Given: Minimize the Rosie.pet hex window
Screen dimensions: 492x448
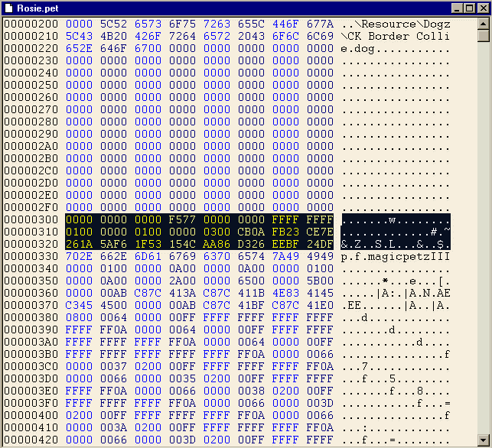Looking at the screenshot, I should coord(457,8).
